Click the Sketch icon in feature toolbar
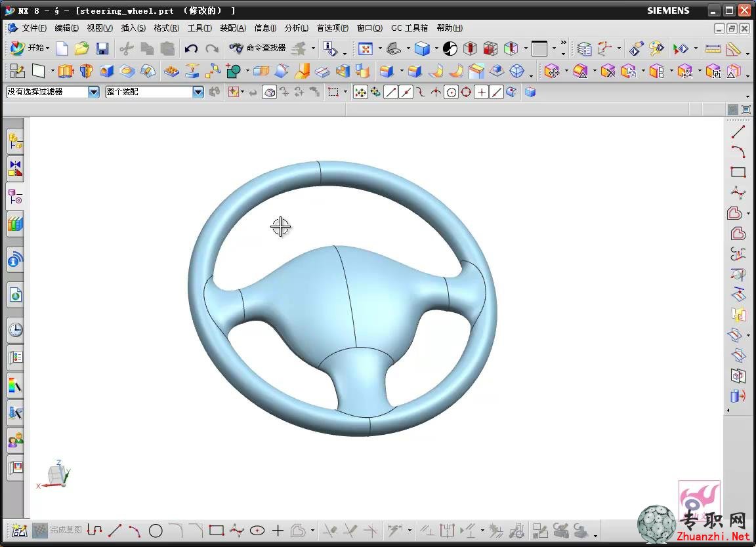 [17, 71]
